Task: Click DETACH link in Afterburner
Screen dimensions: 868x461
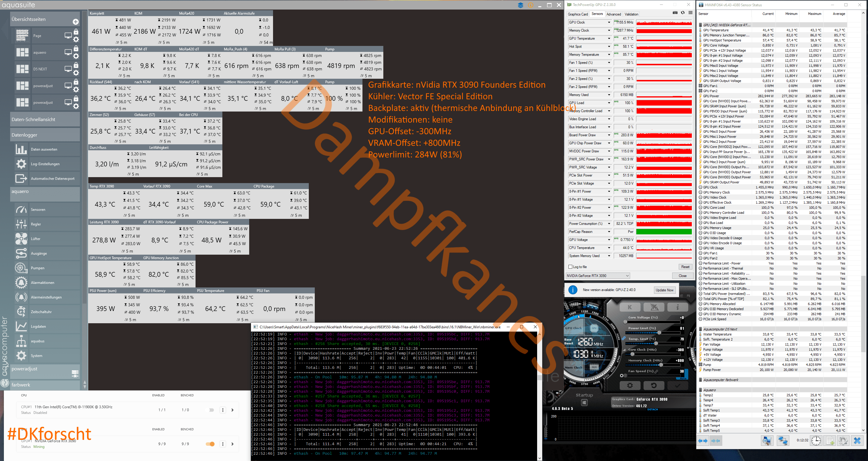Action: point(652,409)
